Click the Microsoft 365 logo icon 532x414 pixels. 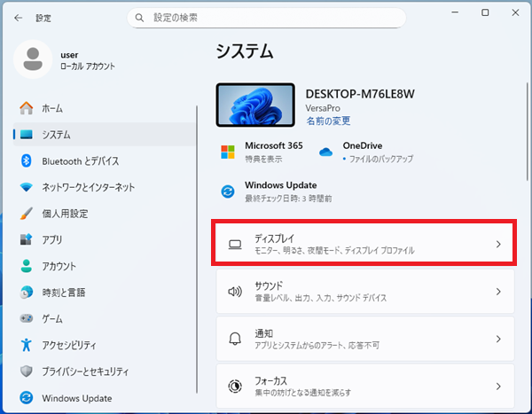point(228,152)
